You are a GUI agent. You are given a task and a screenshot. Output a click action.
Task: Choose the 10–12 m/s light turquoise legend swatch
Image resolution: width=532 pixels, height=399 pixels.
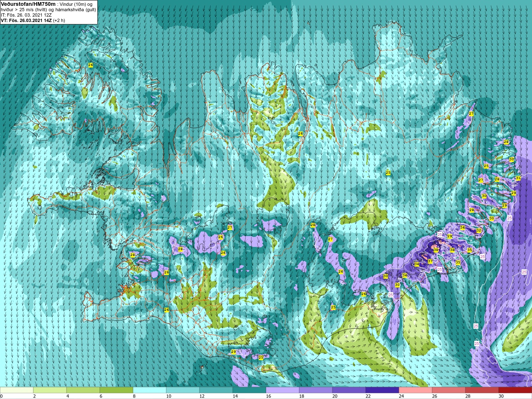(183, 390)
